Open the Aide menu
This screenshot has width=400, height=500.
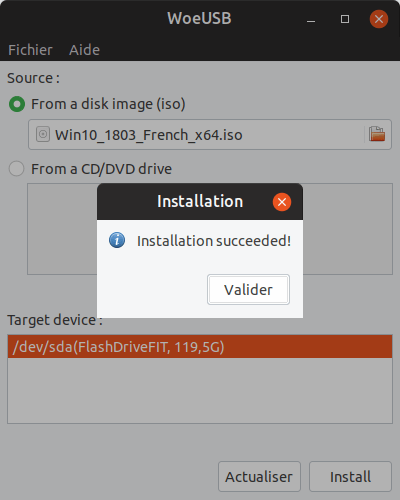tap(84, 50)
